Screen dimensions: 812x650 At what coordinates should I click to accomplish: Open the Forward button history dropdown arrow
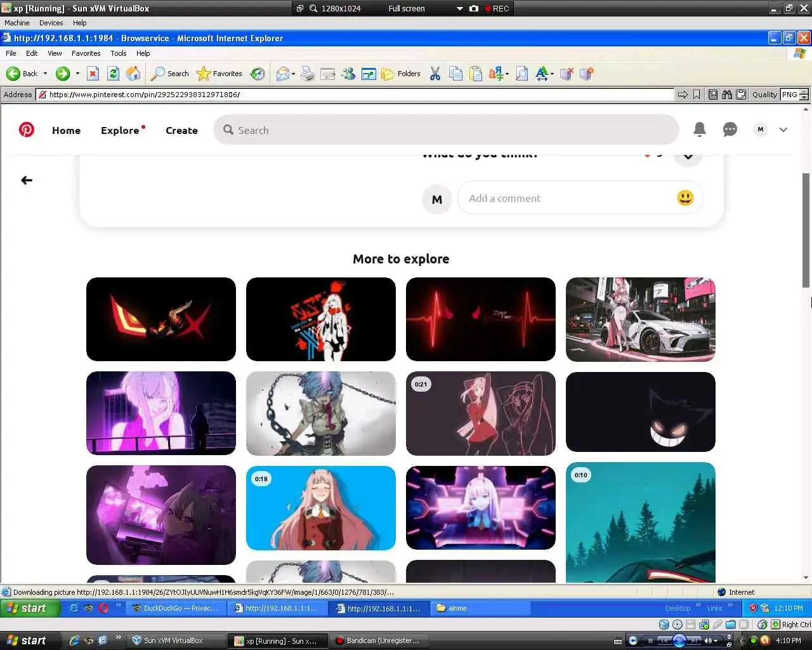tap(77, 74)
